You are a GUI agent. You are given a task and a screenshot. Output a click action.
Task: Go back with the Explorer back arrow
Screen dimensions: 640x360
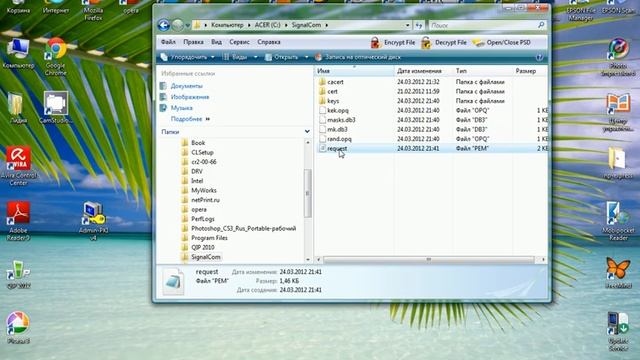pos(164,25)
